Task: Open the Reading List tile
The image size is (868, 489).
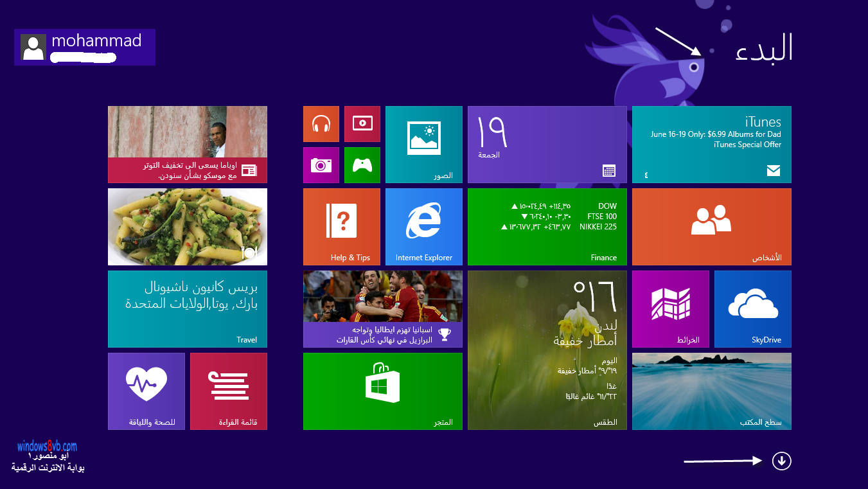Action: coord(228,391)
